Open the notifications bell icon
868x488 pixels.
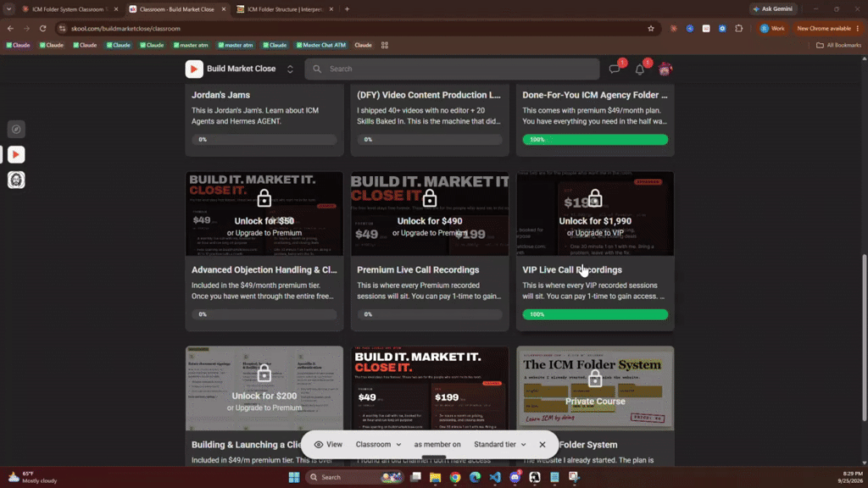640,69
